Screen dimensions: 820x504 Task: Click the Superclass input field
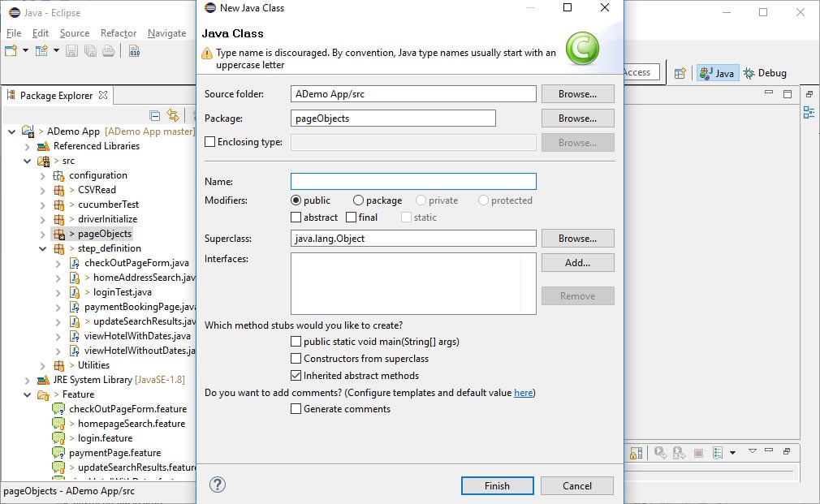pos(414,239)
